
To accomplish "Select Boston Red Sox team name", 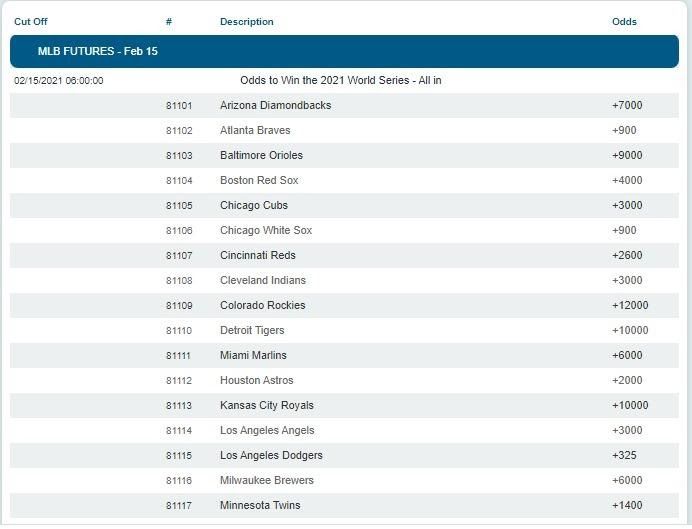I will [x=259, y=180].
